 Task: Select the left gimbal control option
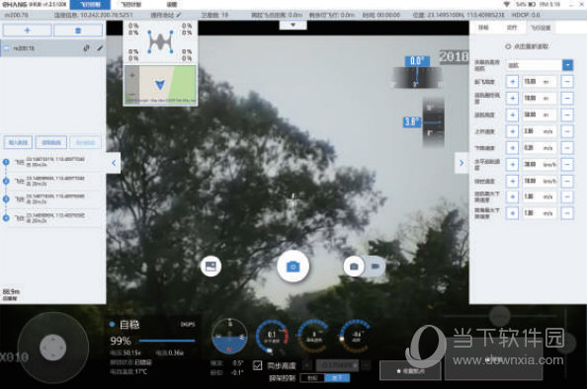click(x=312, y=378)
